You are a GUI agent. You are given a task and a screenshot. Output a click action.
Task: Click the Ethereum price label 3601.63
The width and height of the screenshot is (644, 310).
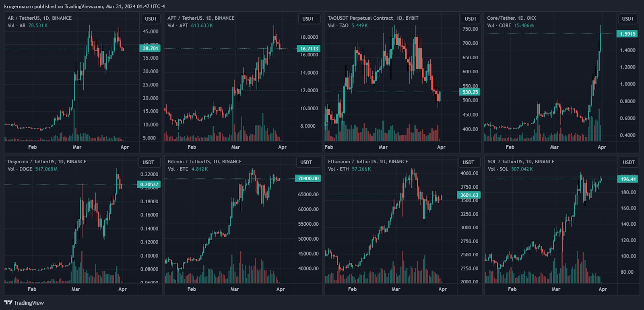click(469, 195)
